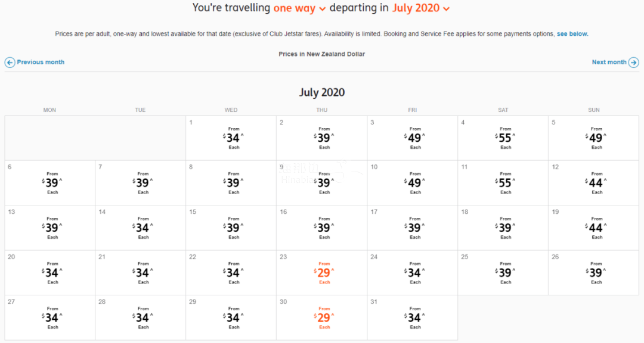Select the July 12 Sunday $44 fare

593,183
